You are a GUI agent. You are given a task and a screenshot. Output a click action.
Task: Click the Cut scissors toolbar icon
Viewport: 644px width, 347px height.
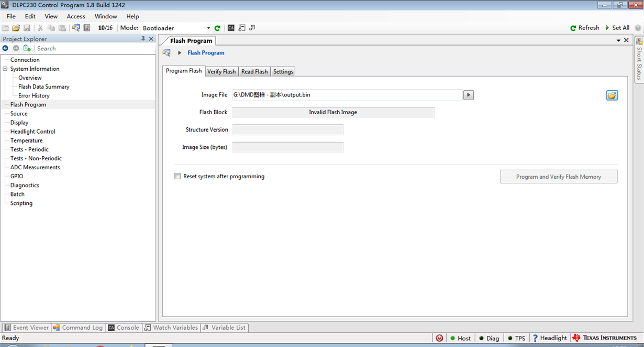(40, 28)
